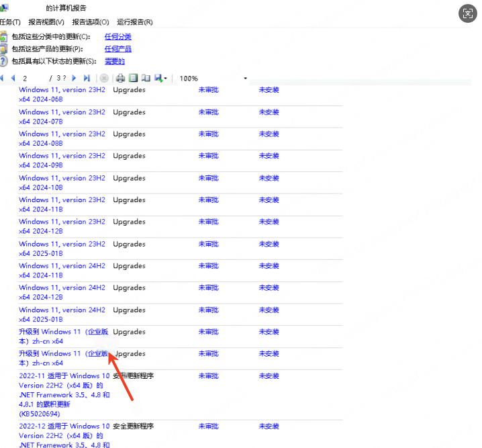
Task: Open 2022-12 .NET Framework cumulative update link
Action: (64, 435)
